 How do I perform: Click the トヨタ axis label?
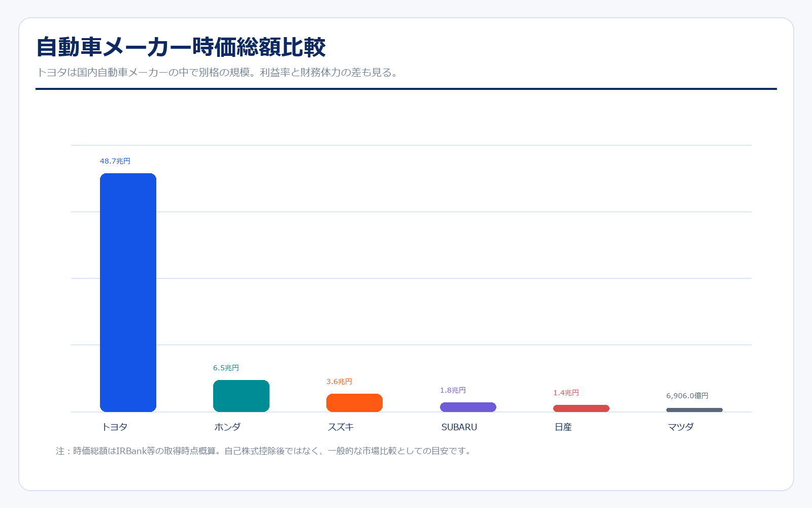(115, 427)
